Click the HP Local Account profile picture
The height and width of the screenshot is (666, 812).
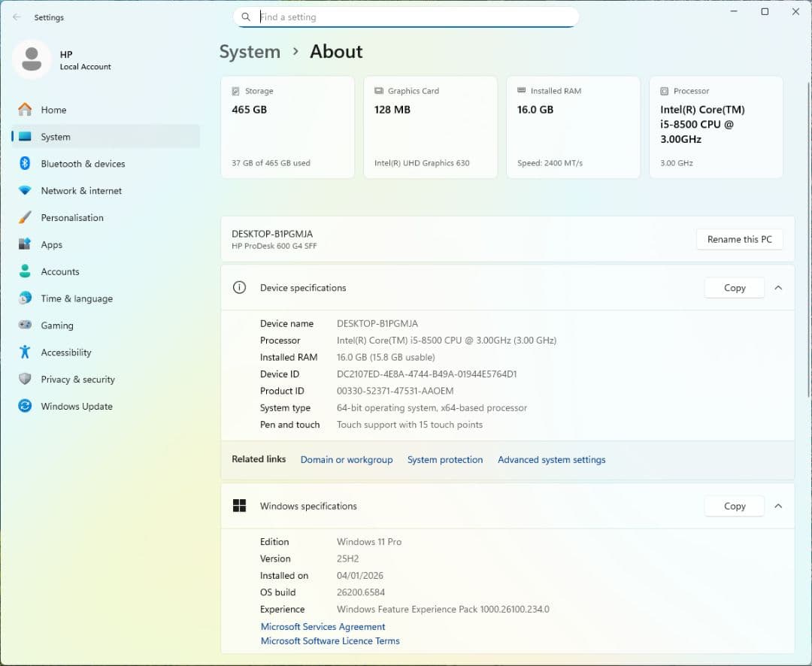[32, 59]
